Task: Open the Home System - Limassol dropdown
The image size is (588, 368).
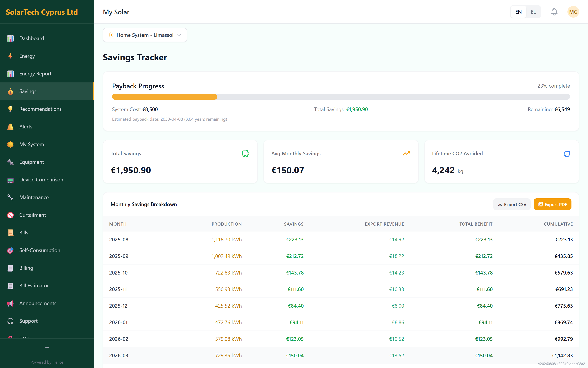Action: (145, 35)
